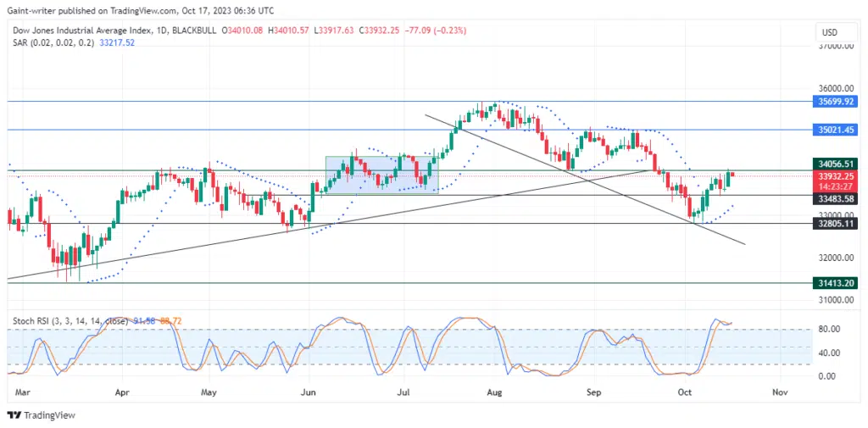Screen dimensions: 868x428
Task: Click the Oct label on time axis
Action: tap(685, 392)
